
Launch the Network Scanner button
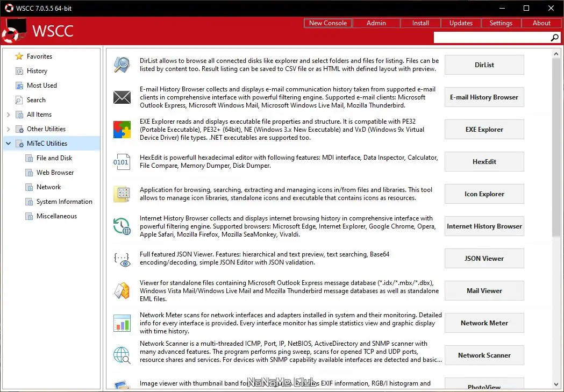pos(484,355)
